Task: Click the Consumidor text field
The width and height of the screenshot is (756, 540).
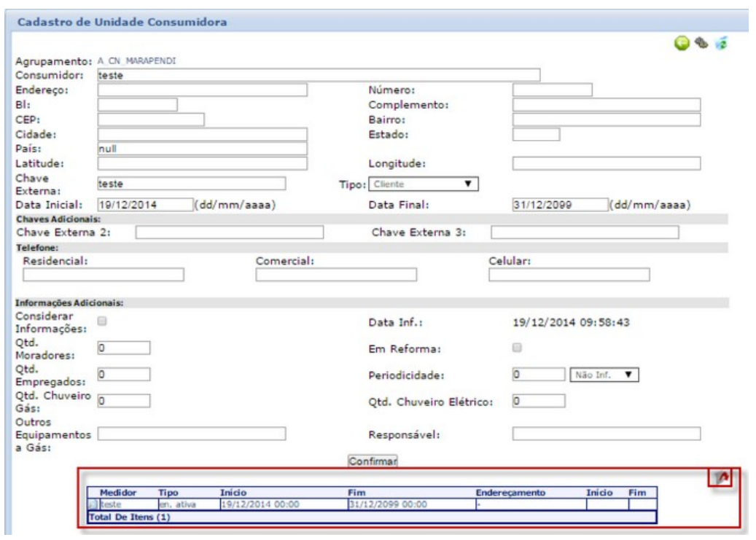Action: coord(318,75)
